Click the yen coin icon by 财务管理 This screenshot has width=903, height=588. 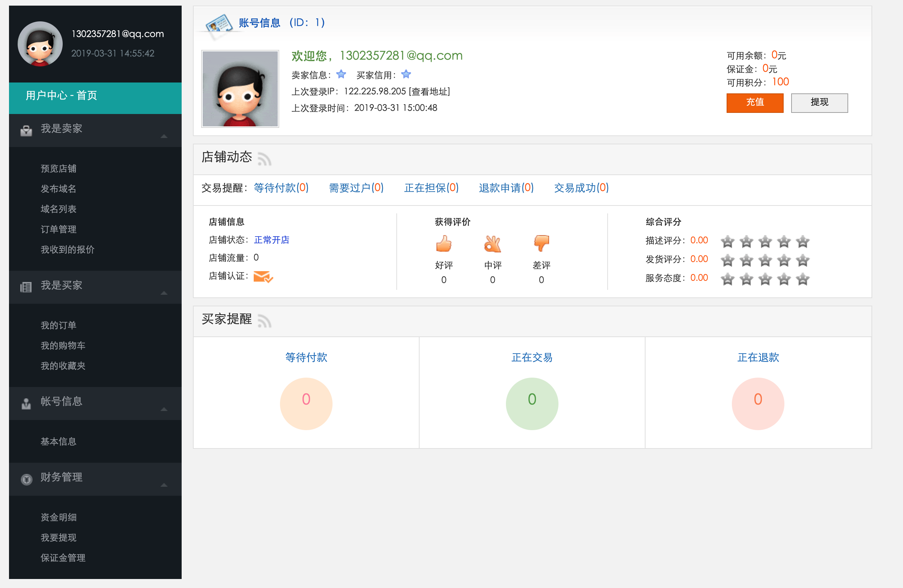(27, 480)
